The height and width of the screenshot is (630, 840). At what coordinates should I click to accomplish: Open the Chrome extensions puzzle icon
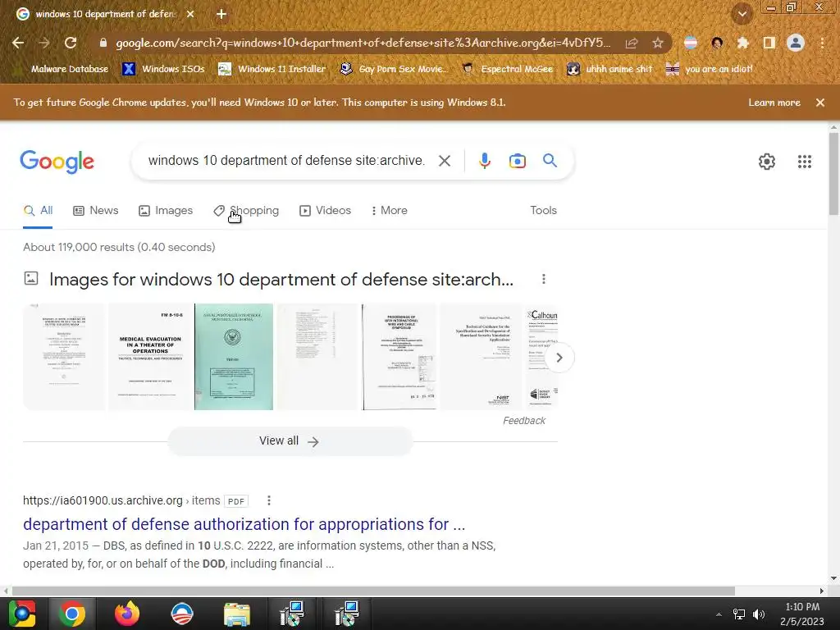click(742, 43)
